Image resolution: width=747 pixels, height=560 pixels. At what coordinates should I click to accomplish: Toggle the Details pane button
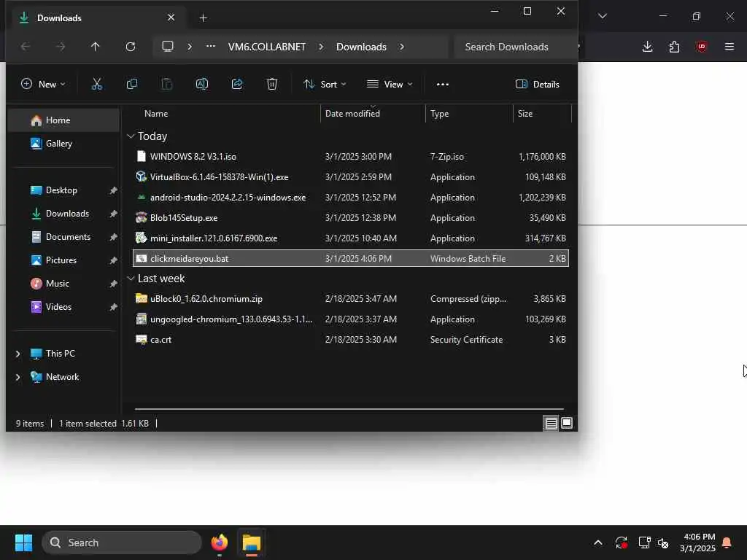coord(538,85)
